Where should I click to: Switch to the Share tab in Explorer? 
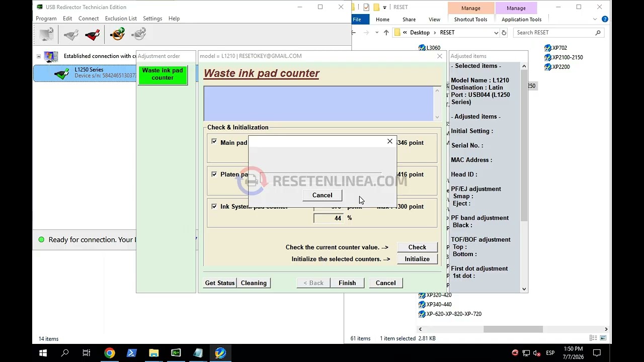tap(409, 20)
